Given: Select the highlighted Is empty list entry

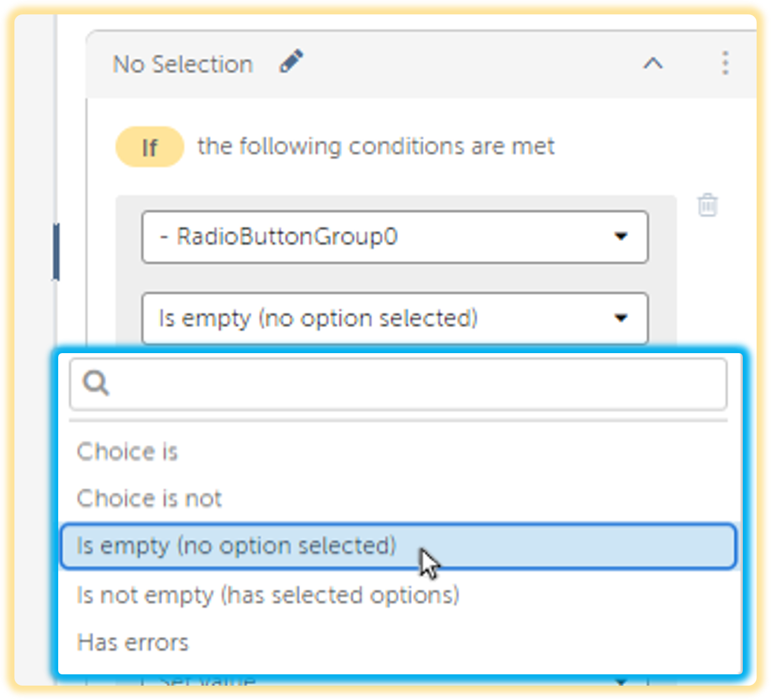Looking at the screenshot, I should click(x=236, y=545).
